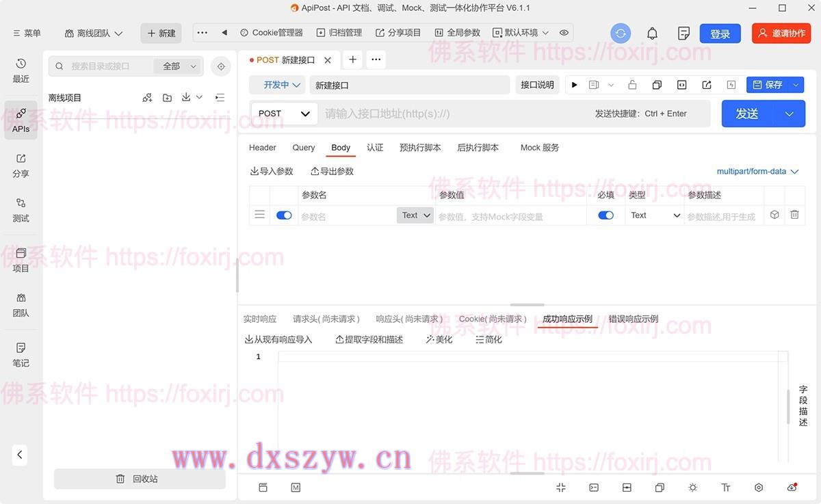
Task: Toggle the 必填 required switch
Action: pyautogui.click(x=605, y=215)
